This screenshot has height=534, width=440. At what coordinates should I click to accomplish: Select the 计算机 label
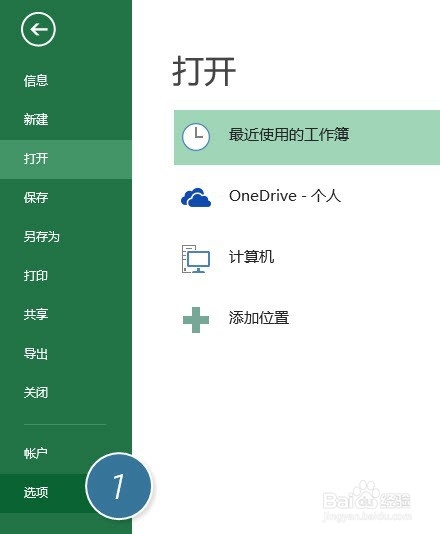[251, 257]
